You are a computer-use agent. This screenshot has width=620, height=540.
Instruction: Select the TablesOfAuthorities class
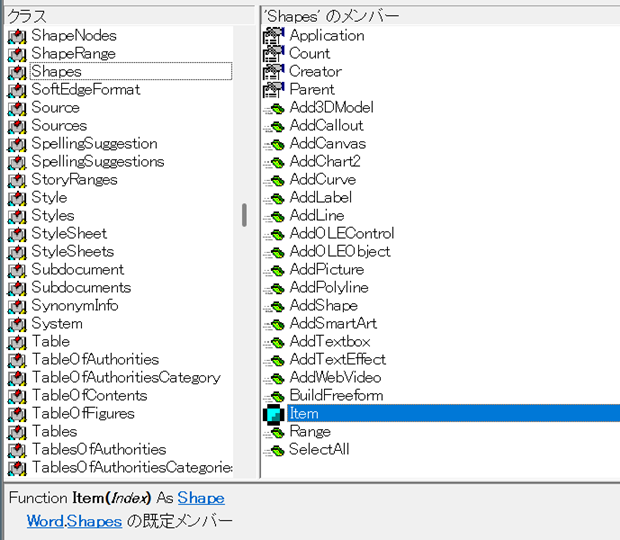[x=99, y=449]
